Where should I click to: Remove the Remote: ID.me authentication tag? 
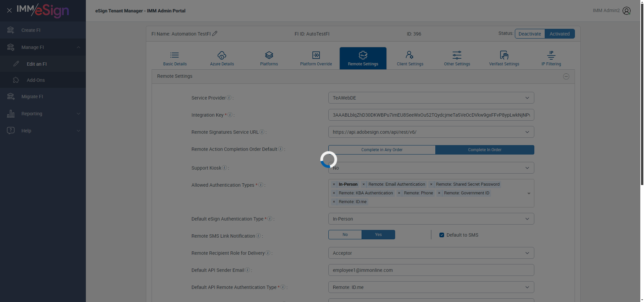pos(334,202)
